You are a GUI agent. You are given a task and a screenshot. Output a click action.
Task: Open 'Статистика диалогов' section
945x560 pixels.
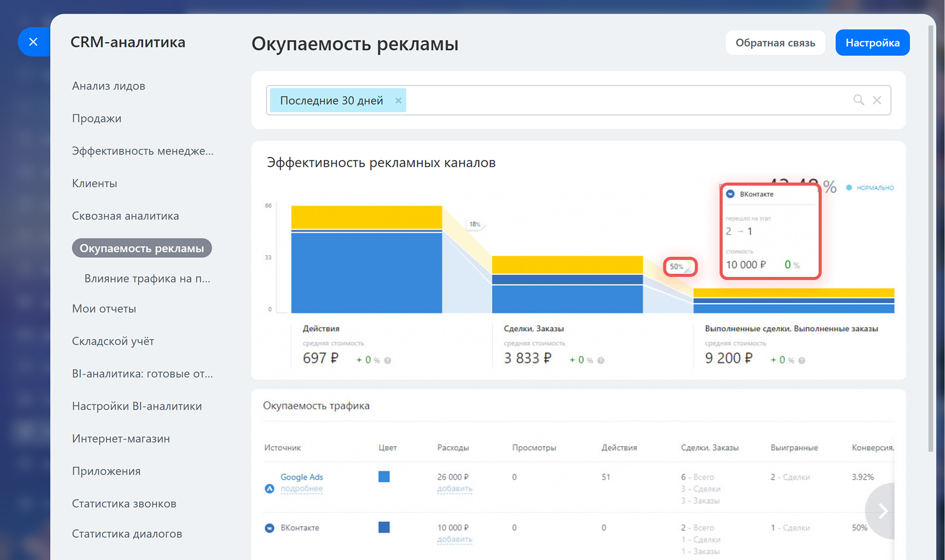[x=127, y=534]
